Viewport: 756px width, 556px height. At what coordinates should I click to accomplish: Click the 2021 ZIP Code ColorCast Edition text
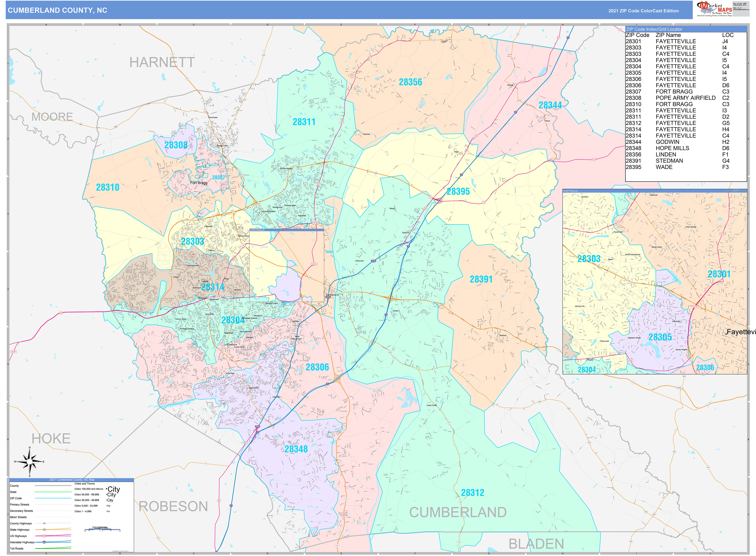pyautogui.click(x=643, y=11)
